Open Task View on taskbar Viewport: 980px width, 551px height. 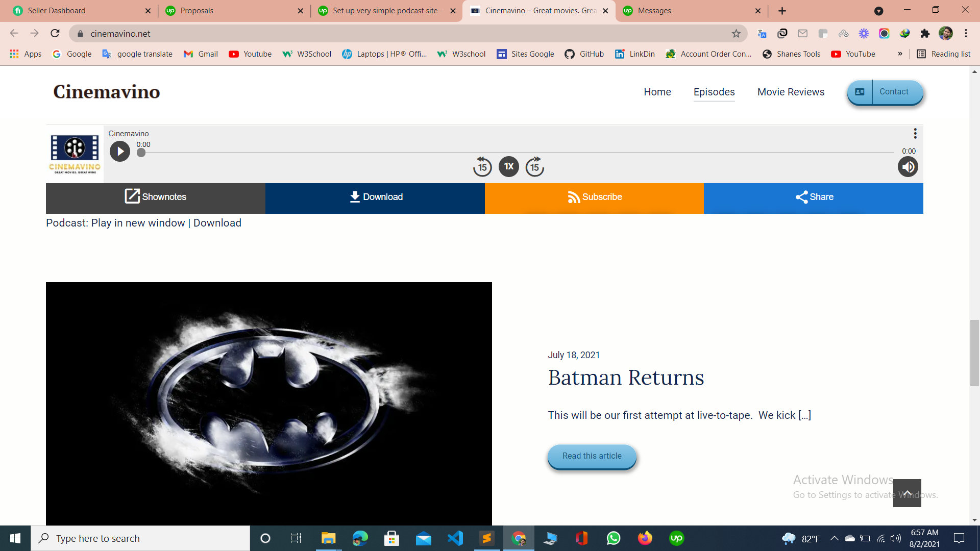[296, 538]
